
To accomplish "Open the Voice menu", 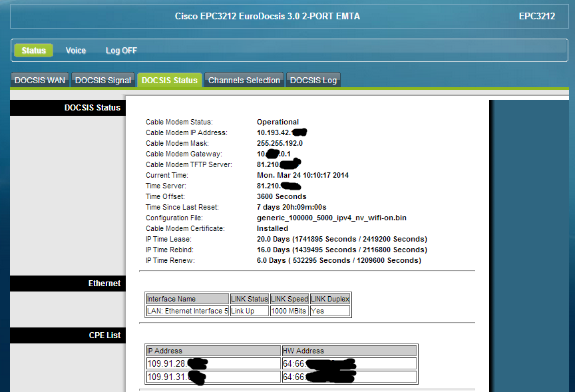I will 75,51.
